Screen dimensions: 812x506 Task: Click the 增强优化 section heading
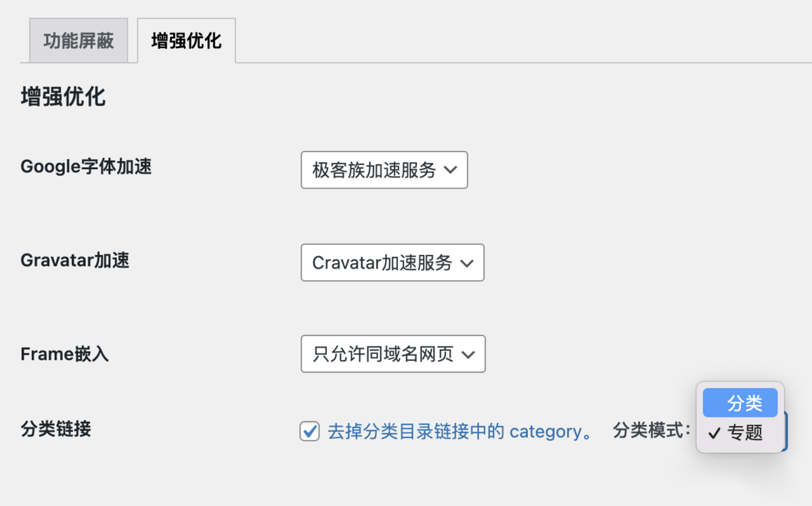pyautogui.click(x=63, y=96)
